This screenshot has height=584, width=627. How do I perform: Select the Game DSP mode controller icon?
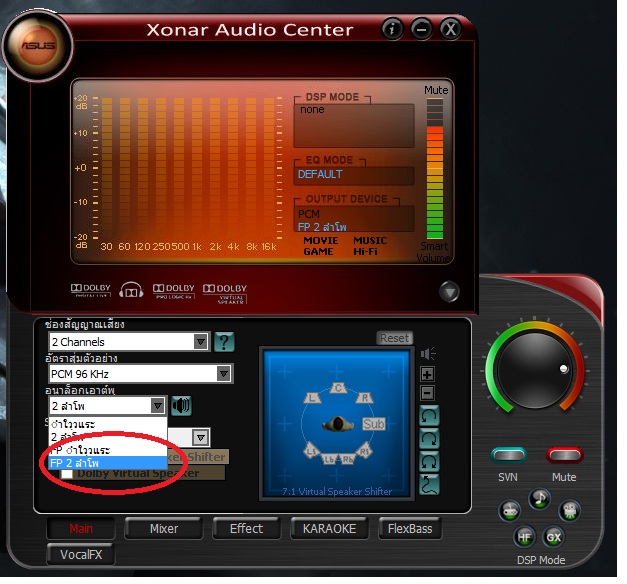tap(510, 511)
